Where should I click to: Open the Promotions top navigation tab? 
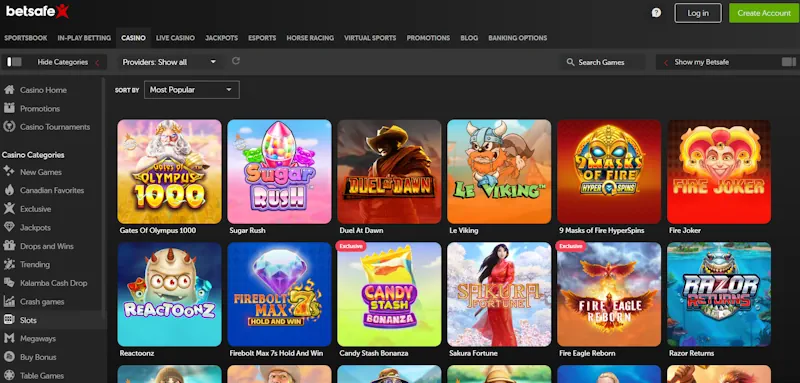(428, 38)
